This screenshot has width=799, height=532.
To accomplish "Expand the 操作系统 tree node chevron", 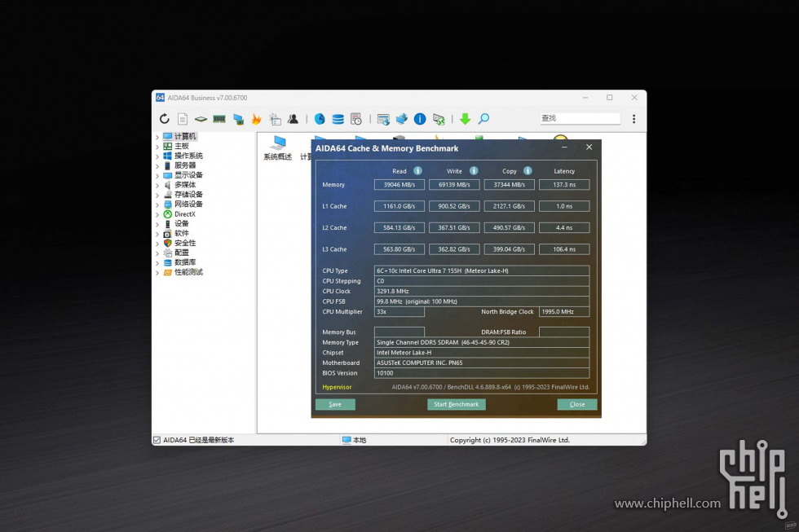I will 157,156.
